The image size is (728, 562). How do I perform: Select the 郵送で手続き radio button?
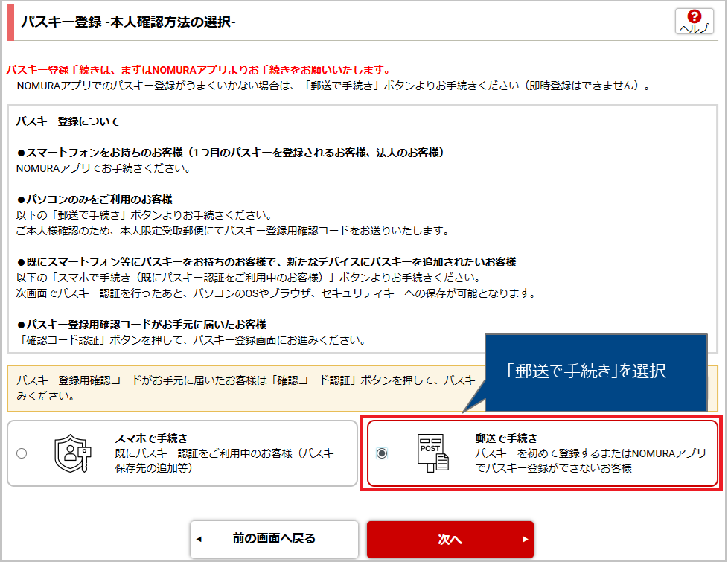point(382,453)
